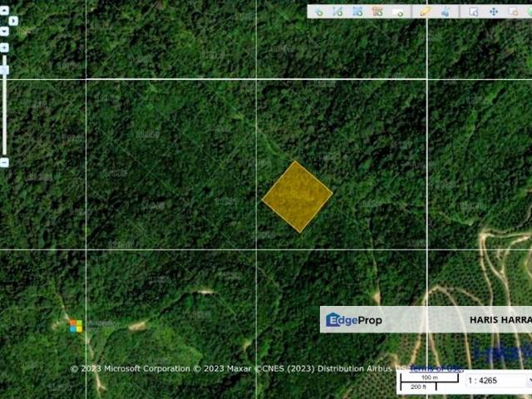Click the EdgeProp logo banner
Screen dimensions: 532x399
coord(354,320)
